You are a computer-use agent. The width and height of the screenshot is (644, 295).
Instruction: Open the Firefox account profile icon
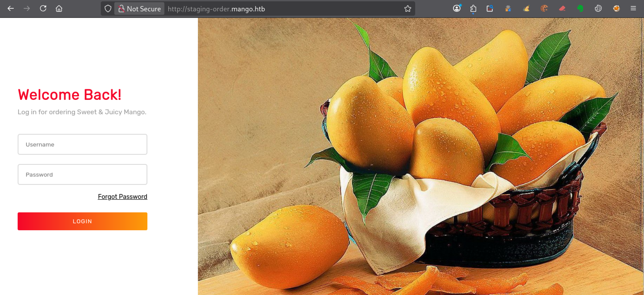pos(457,9)
